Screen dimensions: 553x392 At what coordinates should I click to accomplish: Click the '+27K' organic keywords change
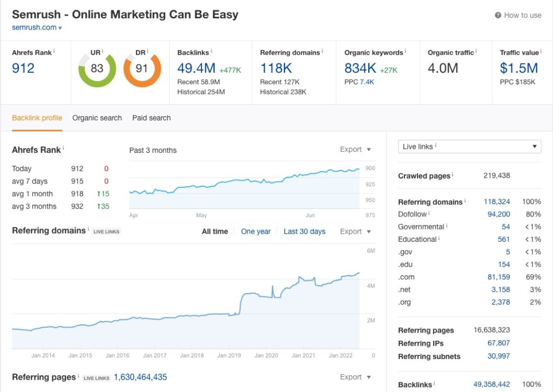(389, 70)
